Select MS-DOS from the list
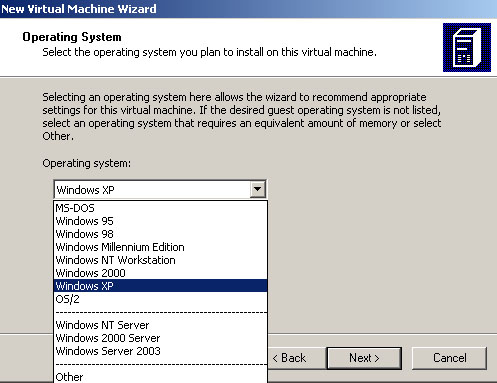 coord(160,208)
